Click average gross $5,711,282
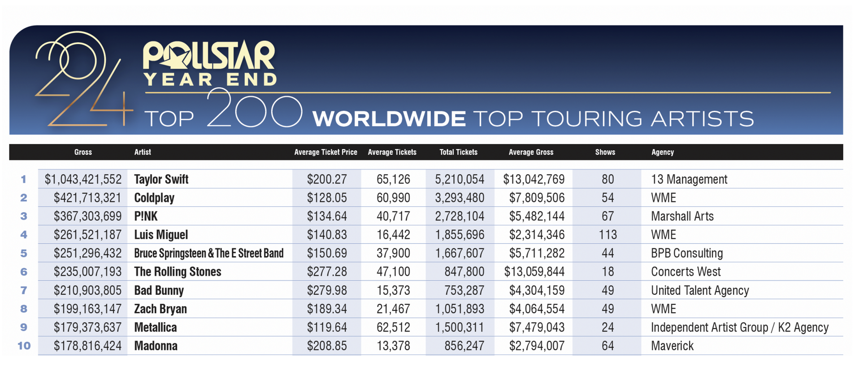This screenshot has width=868, height=368. pos(537,253)
